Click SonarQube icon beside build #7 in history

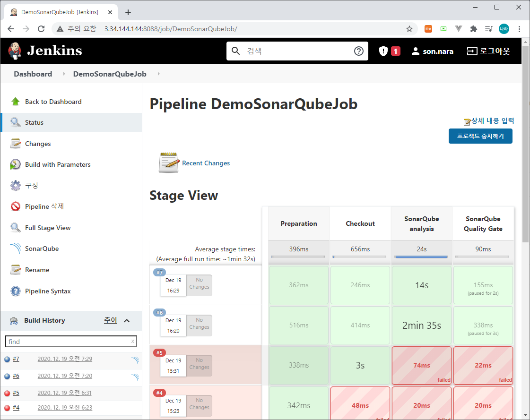(x=135, y=360)
